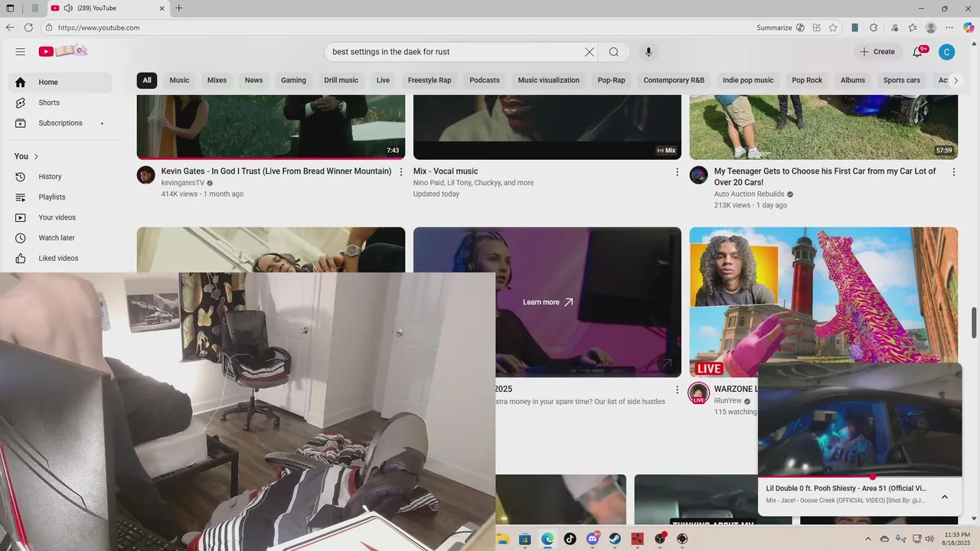The width and height of the screenshot is (980, 551).
Task: Select the All filter chip
Action: (x=147, y=80)
